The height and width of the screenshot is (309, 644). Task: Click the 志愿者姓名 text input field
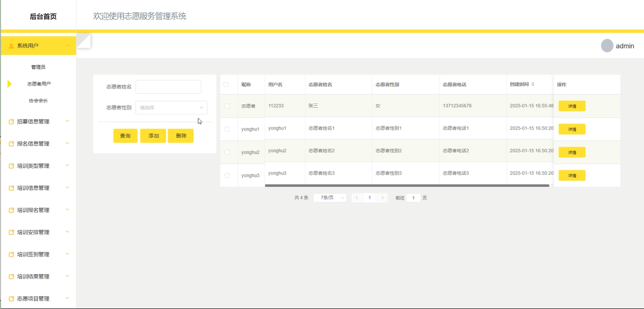point(168,87)
